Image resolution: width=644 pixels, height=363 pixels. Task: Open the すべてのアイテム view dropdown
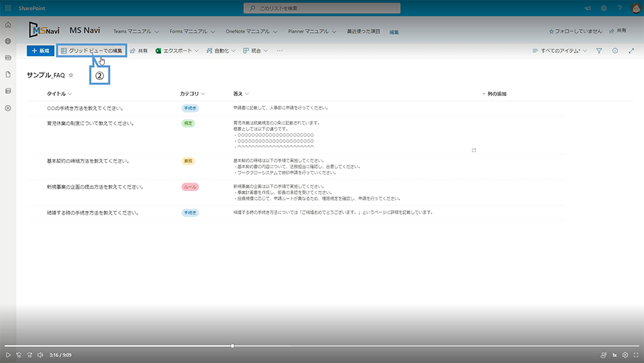tap(560, 50)
